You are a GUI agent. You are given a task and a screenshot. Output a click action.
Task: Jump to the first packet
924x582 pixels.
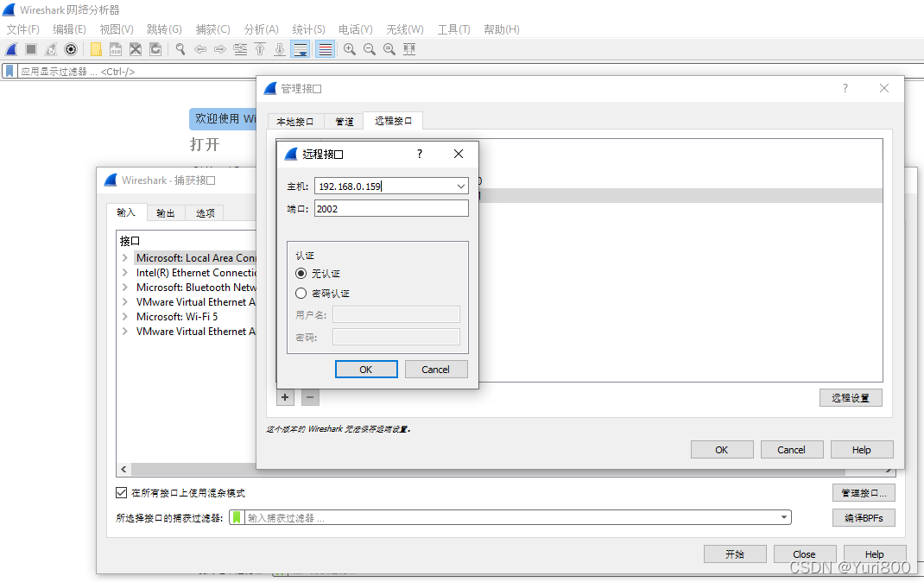click(260, 49)
